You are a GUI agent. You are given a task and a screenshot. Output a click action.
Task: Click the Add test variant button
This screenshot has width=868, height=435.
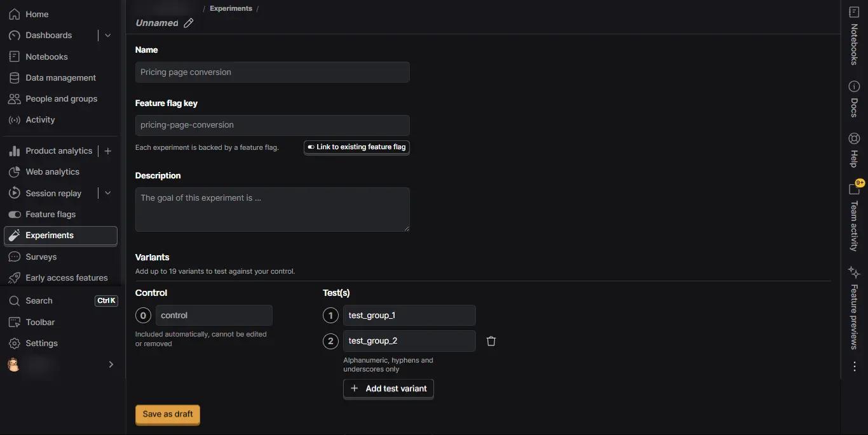[x=388, y=389]
